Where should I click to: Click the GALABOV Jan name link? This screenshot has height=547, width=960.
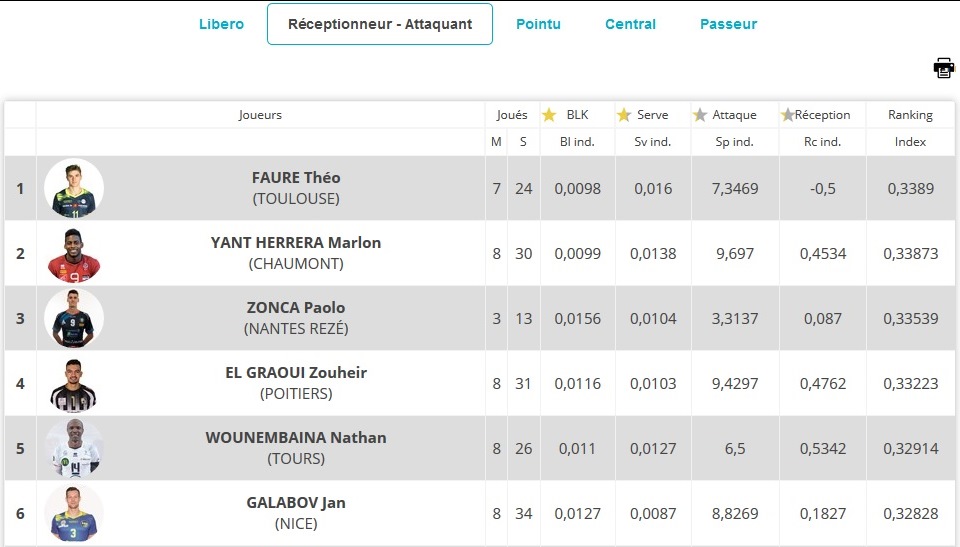pyautogui.click(x=296, y=502)
